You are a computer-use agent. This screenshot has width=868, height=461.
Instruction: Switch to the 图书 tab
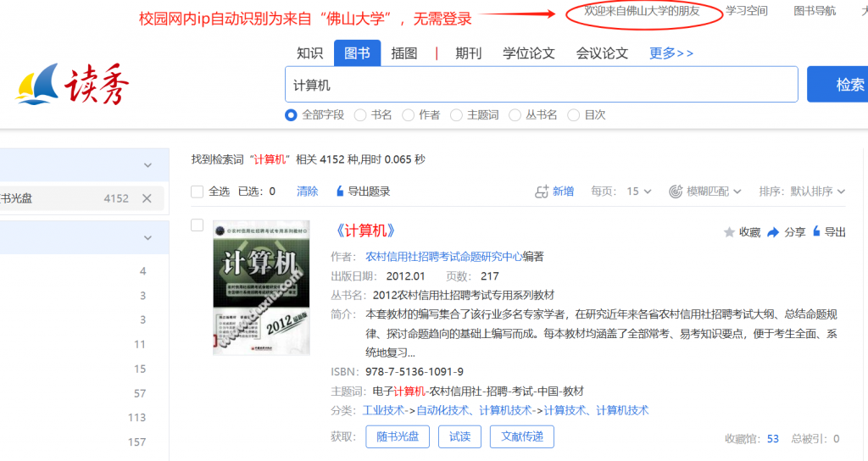tap(357, 53)
